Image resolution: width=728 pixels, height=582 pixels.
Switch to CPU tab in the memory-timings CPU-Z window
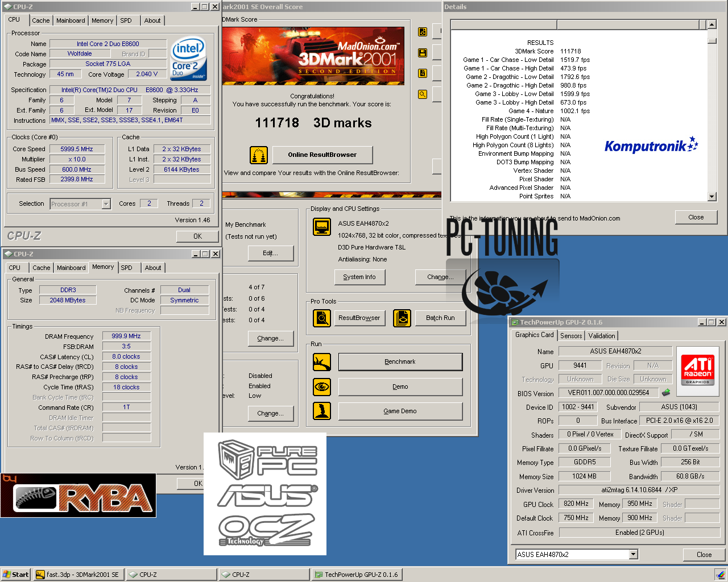click(x=15, y=268)
